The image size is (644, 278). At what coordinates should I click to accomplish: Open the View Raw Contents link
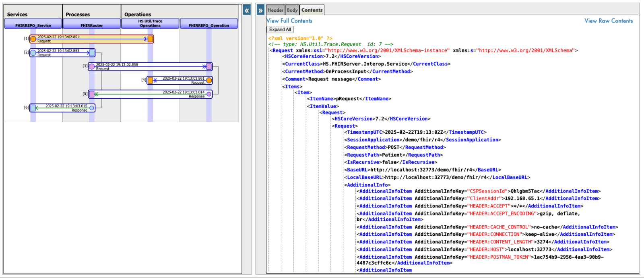tap(608, 21)
